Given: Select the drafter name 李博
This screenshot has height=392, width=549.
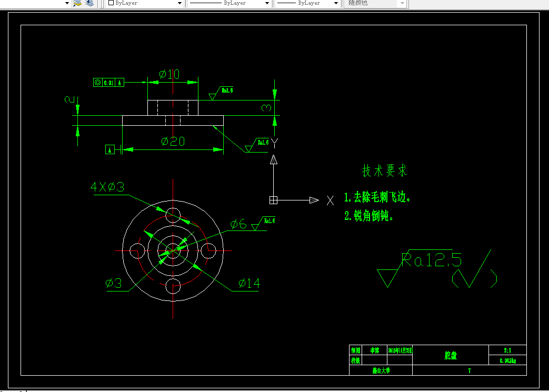Looking at the screenshot, I should coord(374,350).
